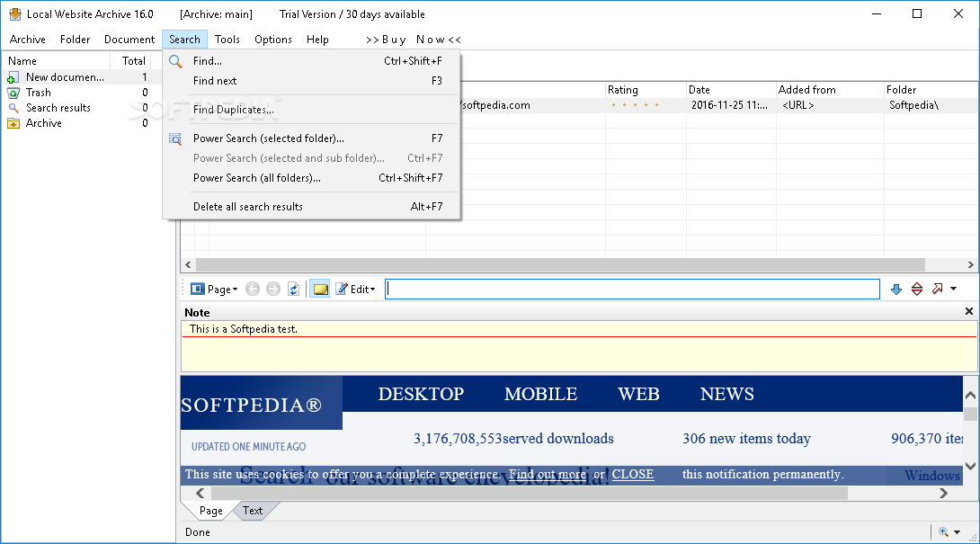Click the Softpedia\ folder cell

(x=913, y=105)
